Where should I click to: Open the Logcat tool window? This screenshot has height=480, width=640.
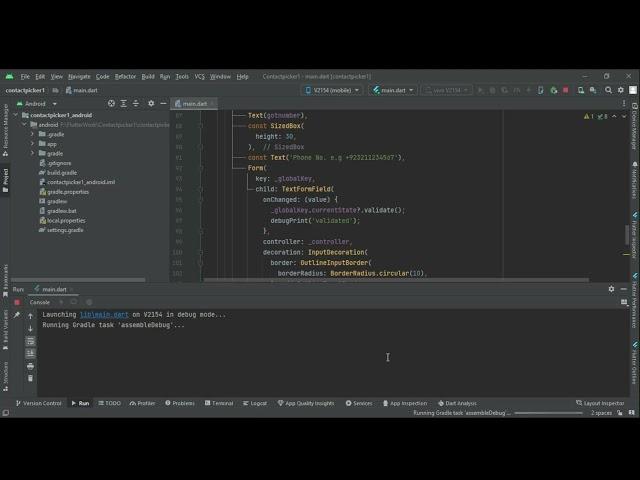coord(255,403)
